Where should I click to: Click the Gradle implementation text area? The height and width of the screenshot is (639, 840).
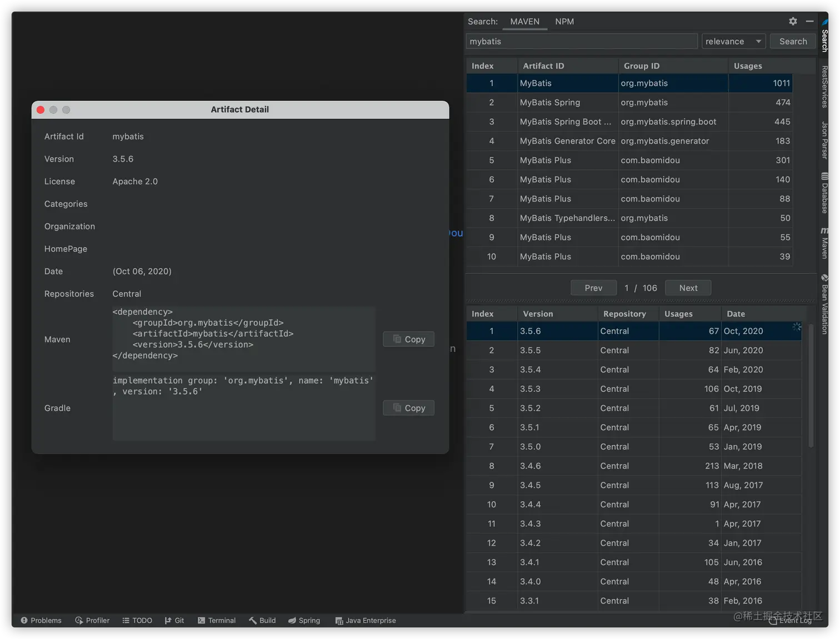(244, 407)
